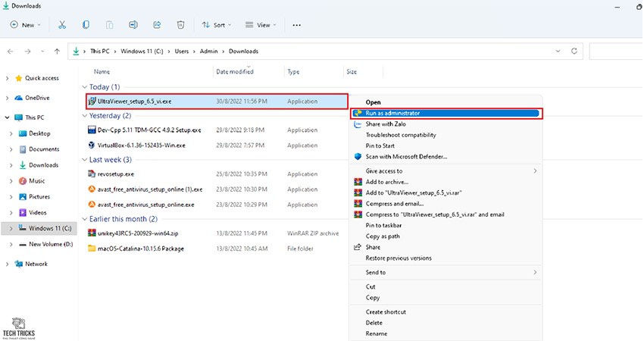Viewport: 644px width, 341px height.
Task: Click the Quick access star icon
Action: click(x=18, y=78)
